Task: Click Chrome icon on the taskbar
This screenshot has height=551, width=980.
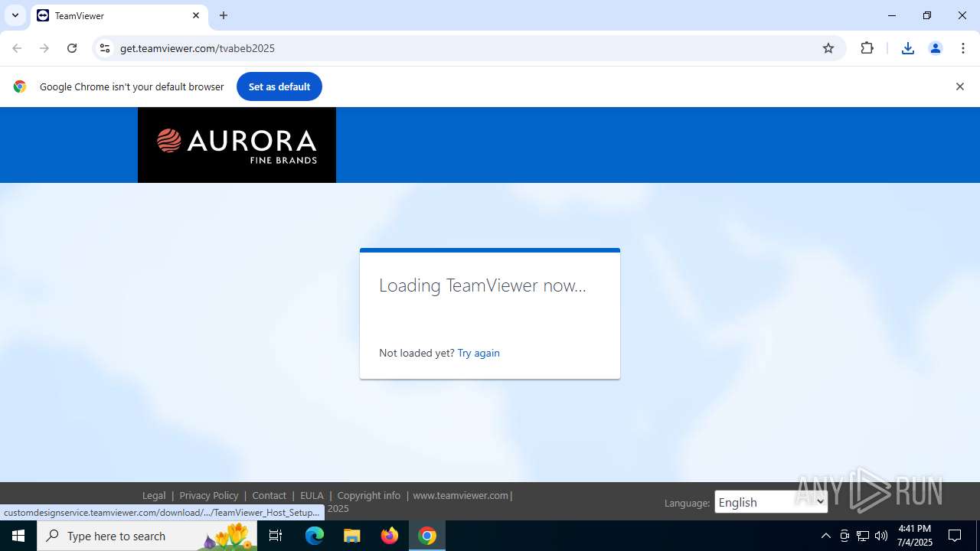Action: pyautogui.click(x=427, y=536)
